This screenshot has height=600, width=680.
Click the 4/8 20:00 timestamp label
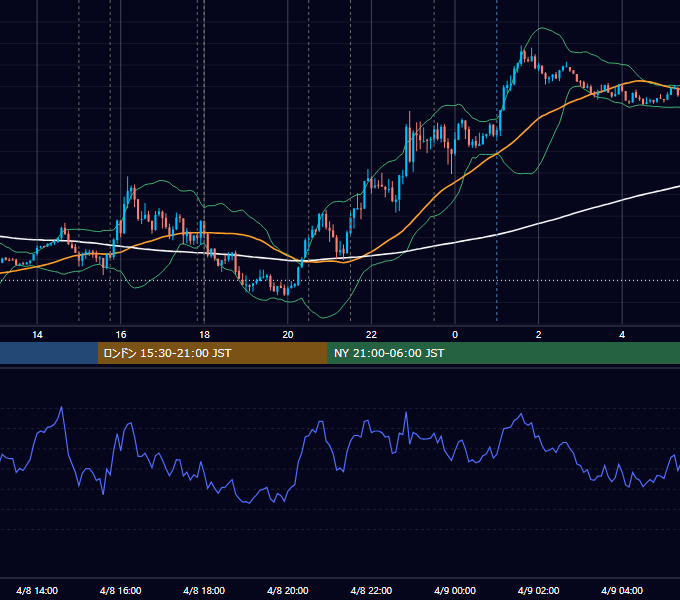click(288, 590)
